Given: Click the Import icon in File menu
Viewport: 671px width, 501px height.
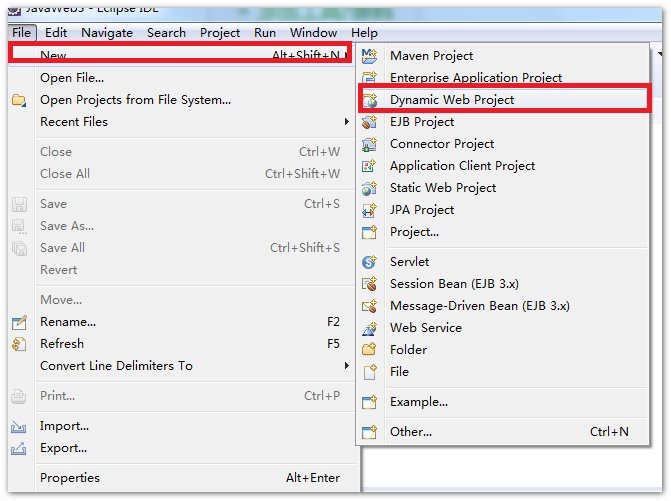Looking at the screenshot, I should pyautogui.click(x=18, y=426).
